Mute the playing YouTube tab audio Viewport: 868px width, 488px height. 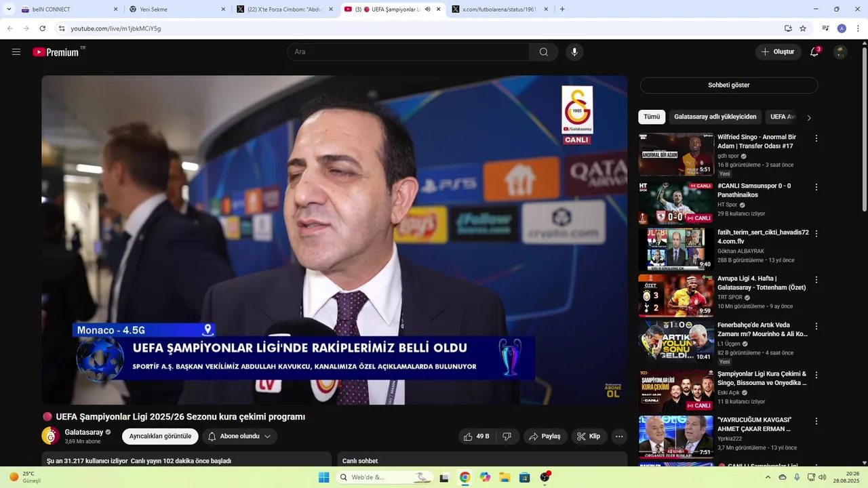[428, 9]
